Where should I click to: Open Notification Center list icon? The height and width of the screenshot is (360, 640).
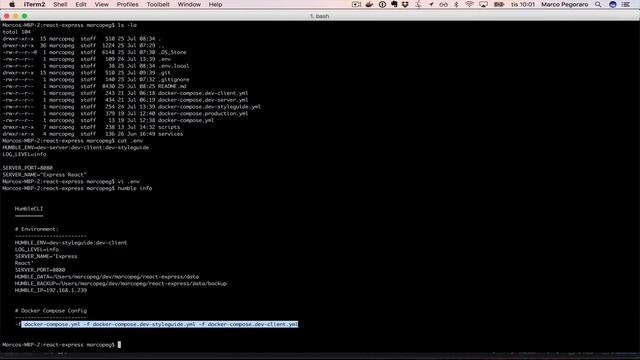tap(626, 4)
